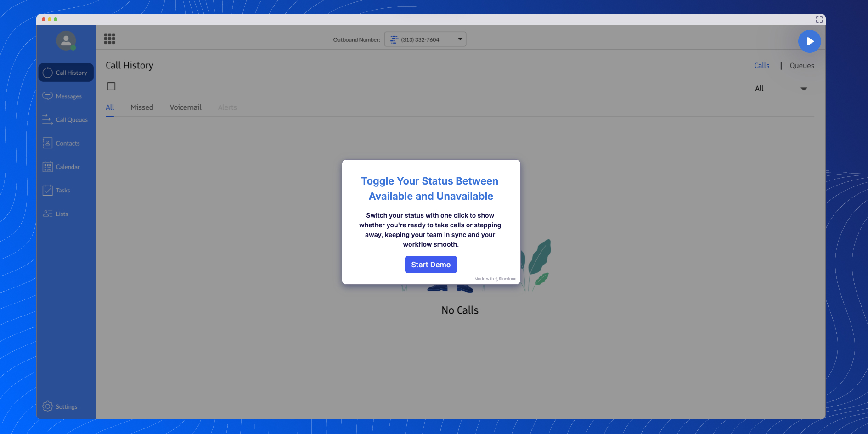The height and width of the screenshot is (434, 868).
Task: Tick the select-all checkbox in Call History
Action: click(x=110, y=86)
